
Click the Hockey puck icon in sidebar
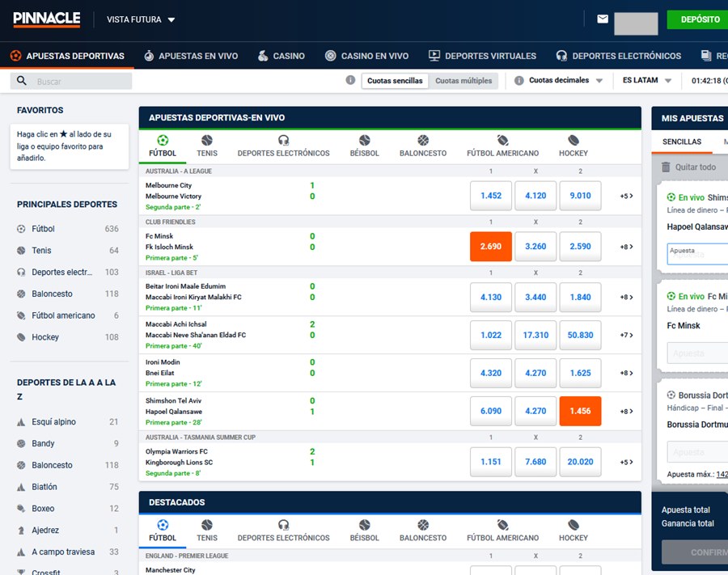pos(21,337)
